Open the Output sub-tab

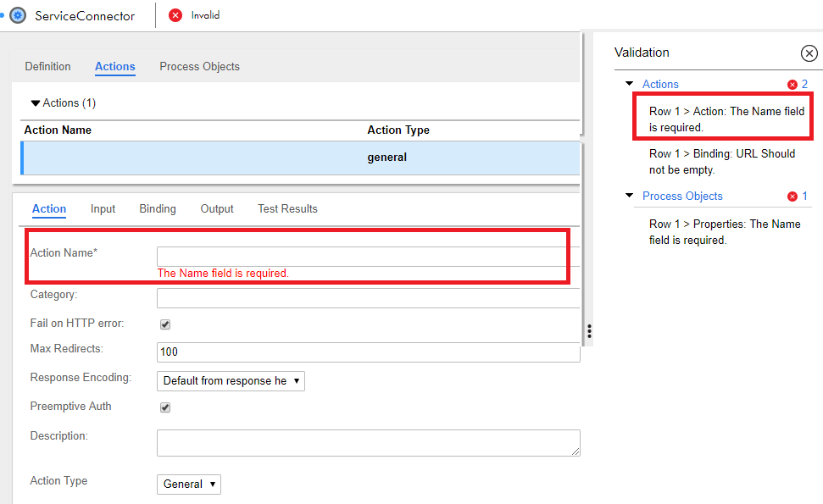coord(217,208)
